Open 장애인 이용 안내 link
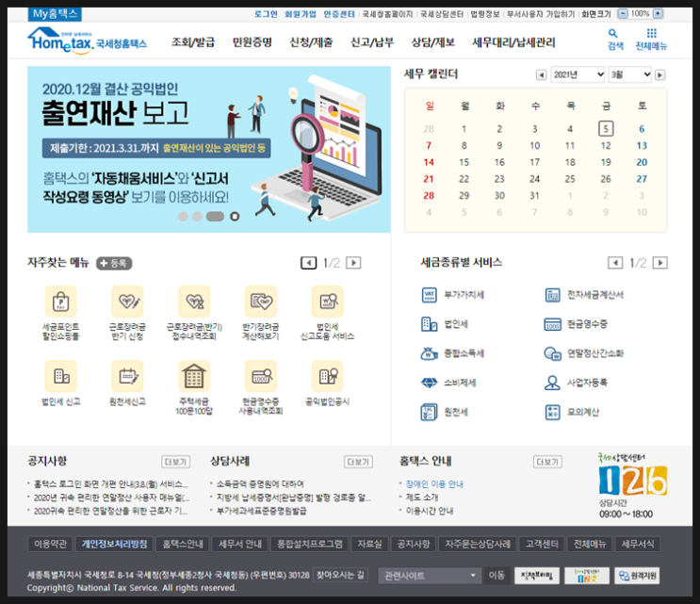 [x=434, y=484]
